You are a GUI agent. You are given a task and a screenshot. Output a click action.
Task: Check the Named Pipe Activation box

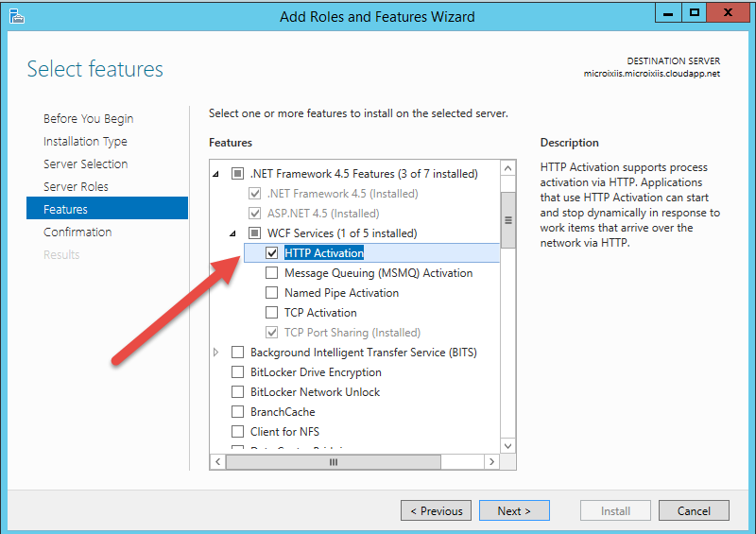[x=272, y=293]
